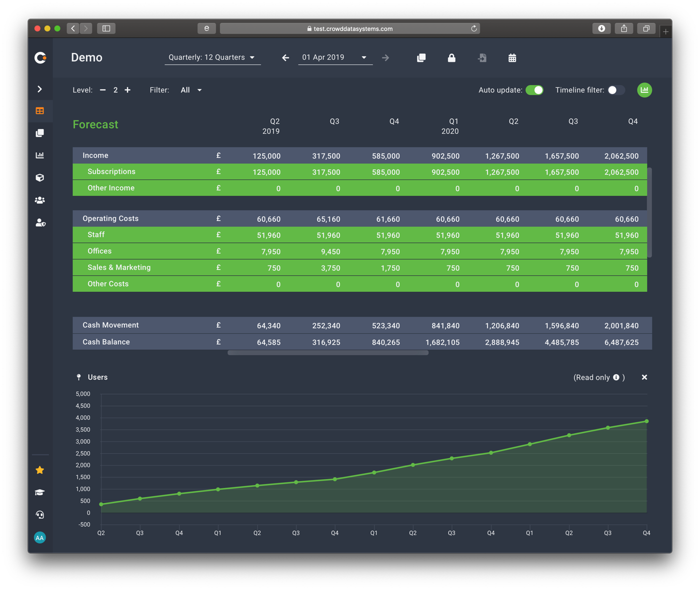Open the calendar icon in the toolbar
Viewport: 700px width, 590px height.
(x=512, y=58)
